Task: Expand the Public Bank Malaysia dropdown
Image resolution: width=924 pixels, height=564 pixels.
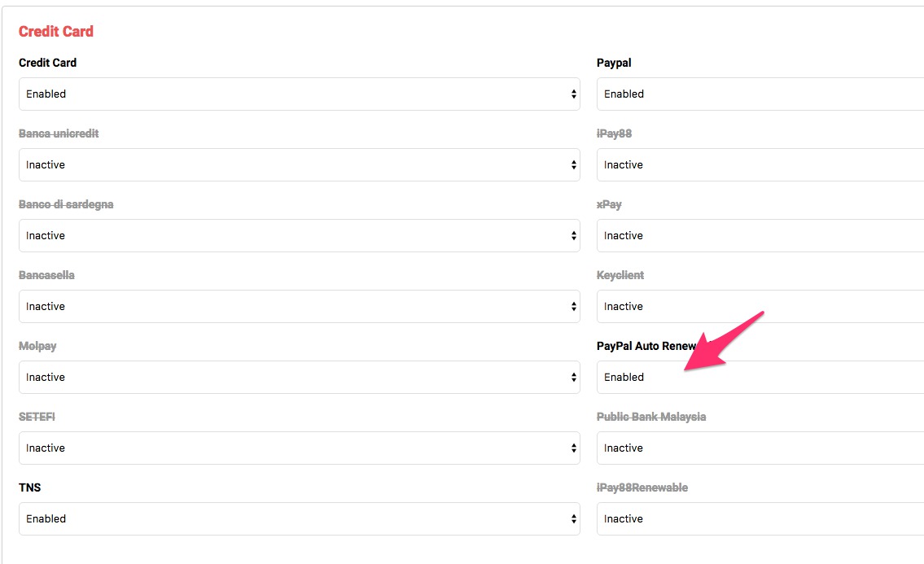Action: (x=760, y=448)
